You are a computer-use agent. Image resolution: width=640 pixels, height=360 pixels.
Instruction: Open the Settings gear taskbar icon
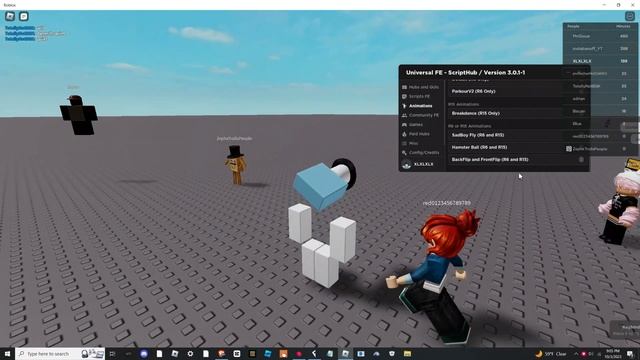pyautogui.click(x=190, y=353)
